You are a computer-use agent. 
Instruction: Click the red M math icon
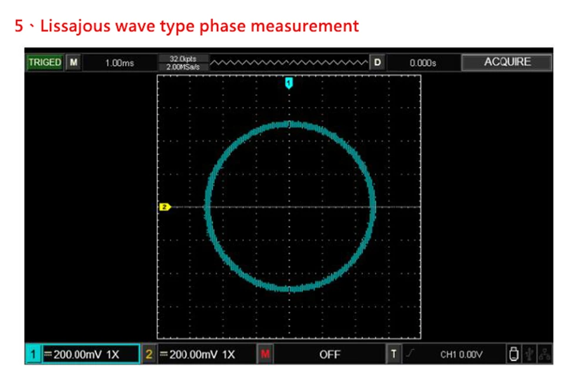tap(265, 354)
